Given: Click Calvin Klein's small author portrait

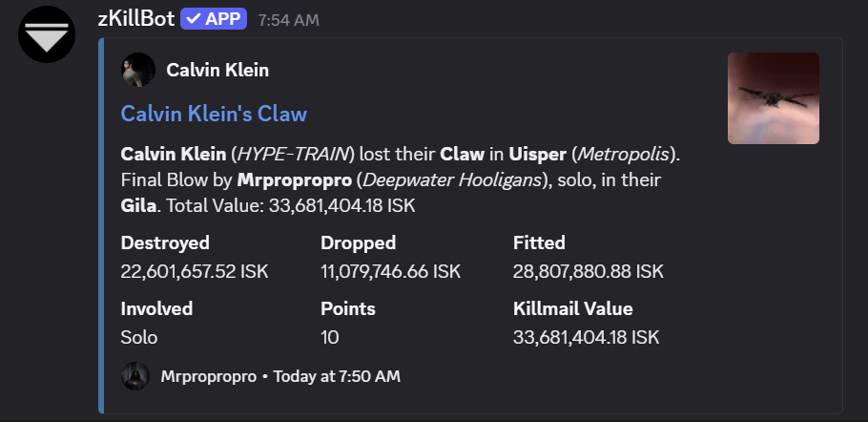Looking at the screenshot, I should click(137, 70).
